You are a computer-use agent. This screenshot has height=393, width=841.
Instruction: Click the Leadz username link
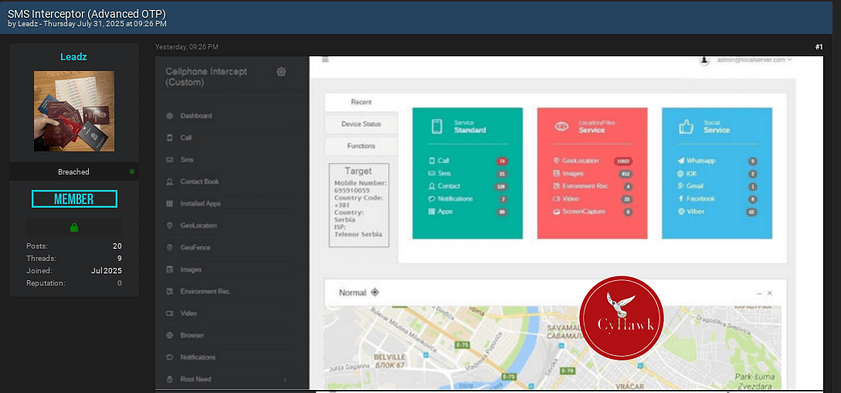pos(74,56)
